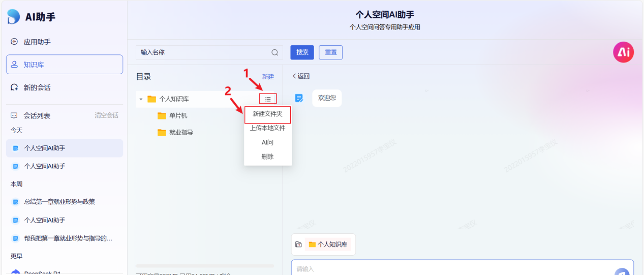Click the 新建 link in 目录 header

click(268, 77)
